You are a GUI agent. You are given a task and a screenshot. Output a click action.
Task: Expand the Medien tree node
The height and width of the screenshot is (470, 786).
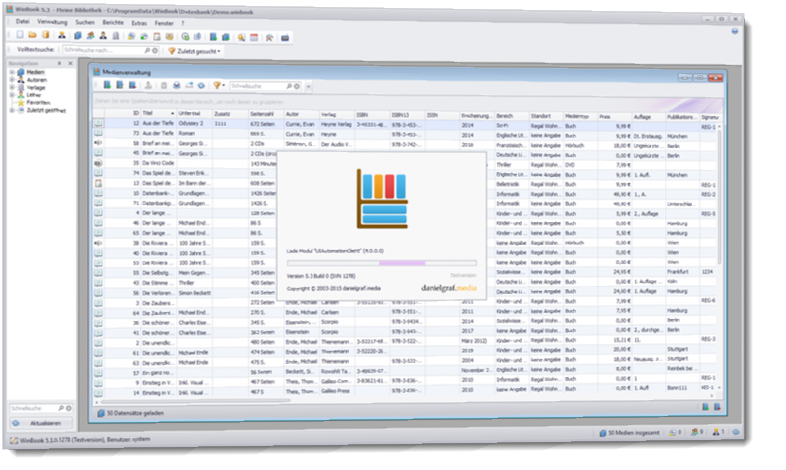point(12,72)
